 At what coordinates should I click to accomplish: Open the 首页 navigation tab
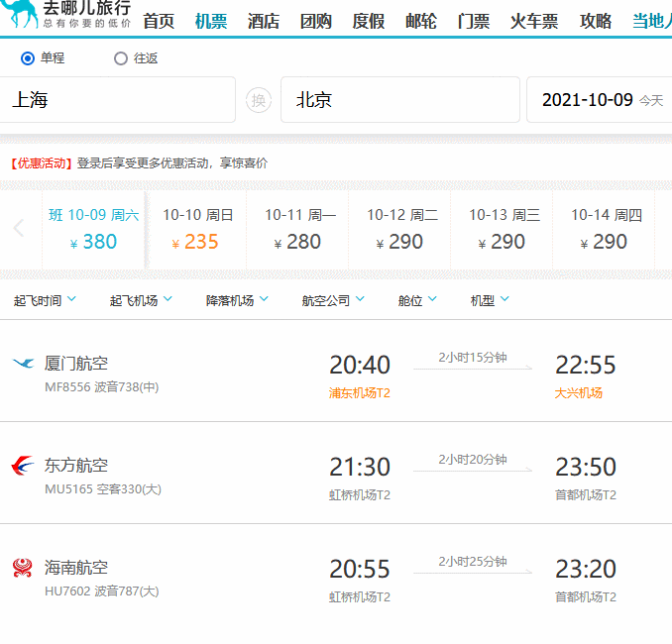159,21
